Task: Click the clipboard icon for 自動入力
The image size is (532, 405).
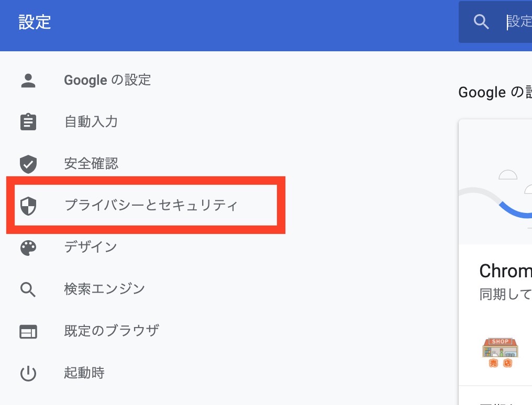Action: [28, 122]
